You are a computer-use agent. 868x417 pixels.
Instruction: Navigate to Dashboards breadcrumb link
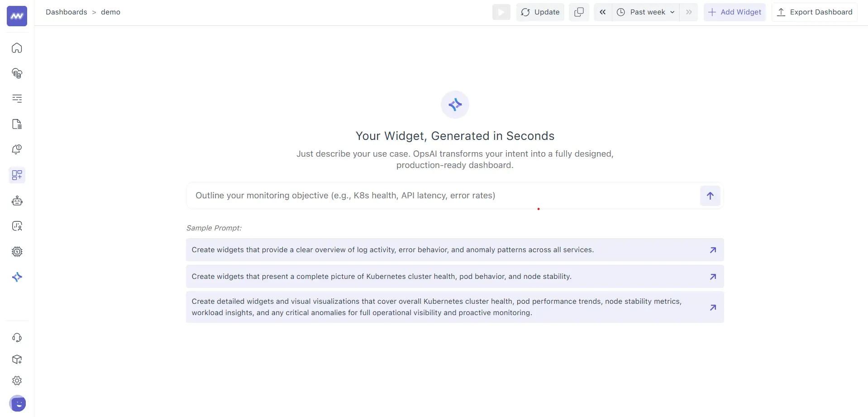[66, 12]
